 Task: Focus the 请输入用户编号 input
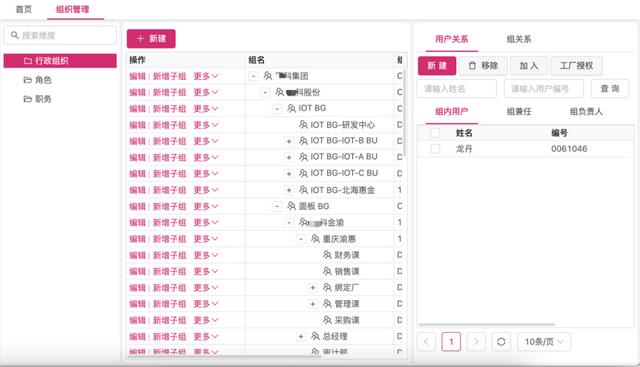[544, 89]
